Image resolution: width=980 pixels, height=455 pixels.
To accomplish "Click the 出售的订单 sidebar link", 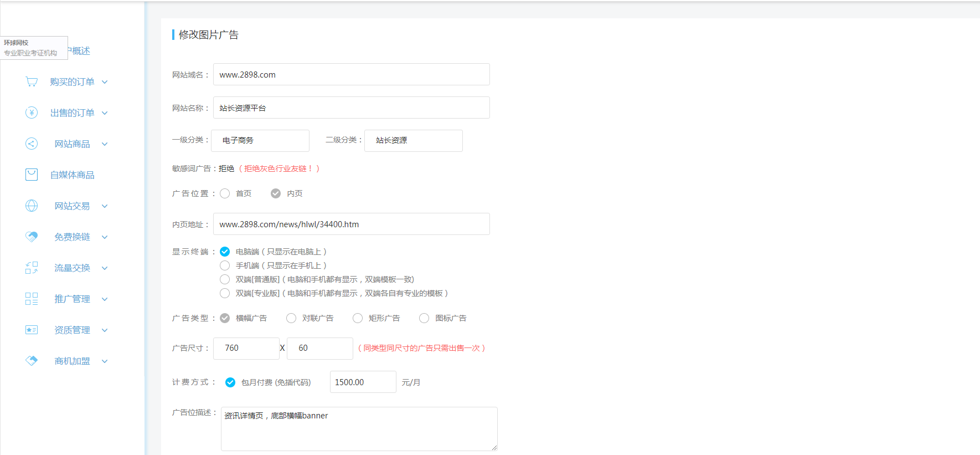I will tap(72, 113).
